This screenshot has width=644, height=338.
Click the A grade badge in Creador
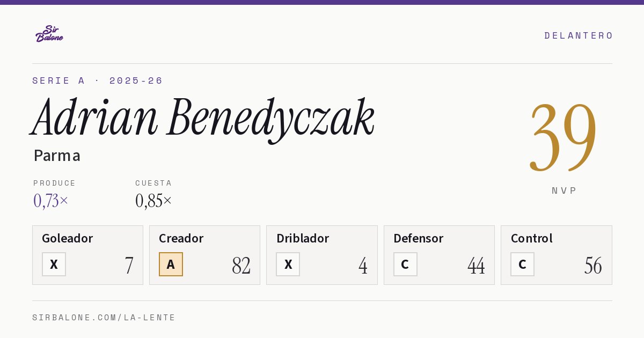[171, 264]
